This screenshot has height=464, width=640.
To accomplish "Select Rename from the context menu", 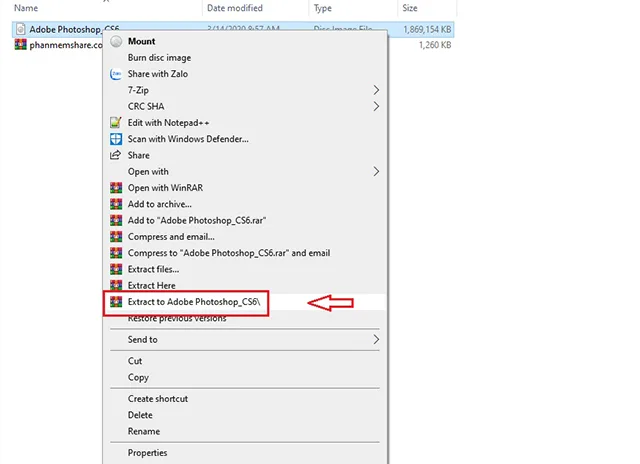I will (144, 431).
